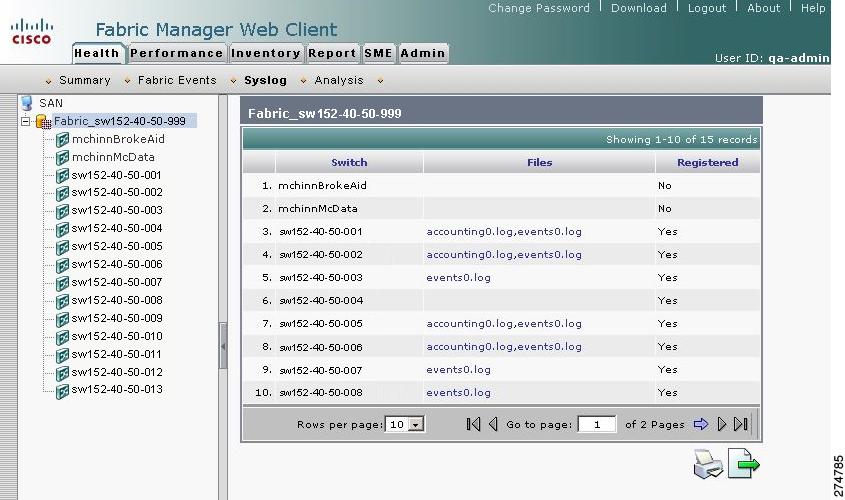
Task: Click the Go to page input field
Action: (597, 425)
